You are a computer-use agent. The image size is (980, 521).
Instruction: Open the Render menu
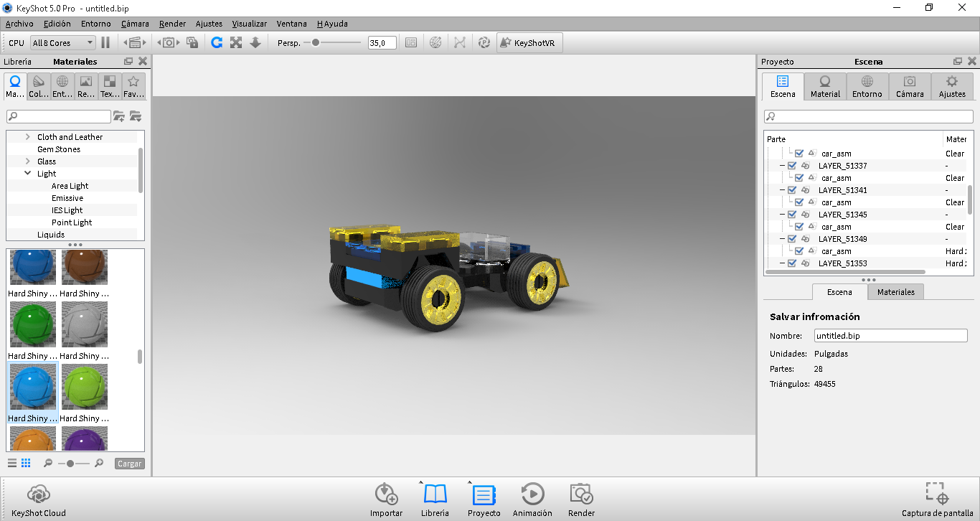tap(172, 24)
